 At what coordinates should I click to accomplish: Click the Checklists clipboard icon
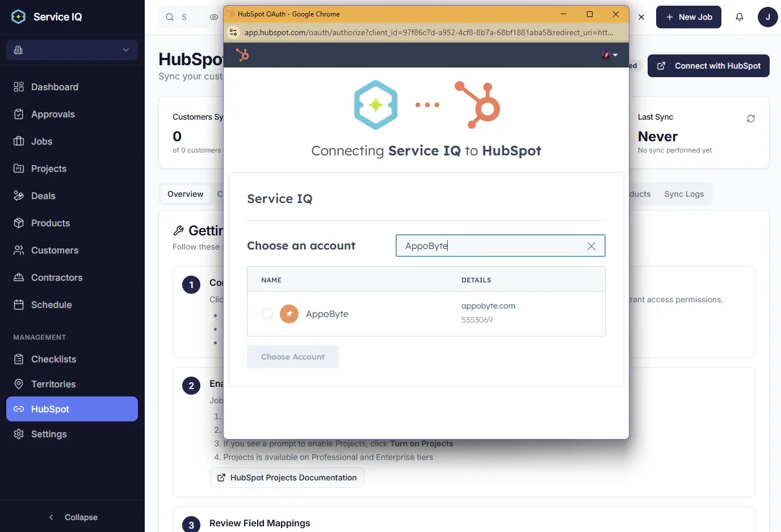click(19, 359)
